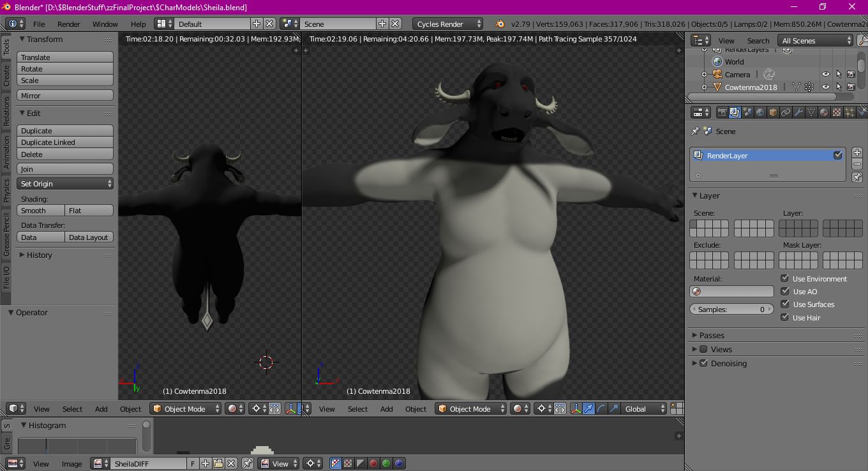Open the World properties tab
Image resolution: width=868 pixels, height=471 pixels.
click(760, 112)
